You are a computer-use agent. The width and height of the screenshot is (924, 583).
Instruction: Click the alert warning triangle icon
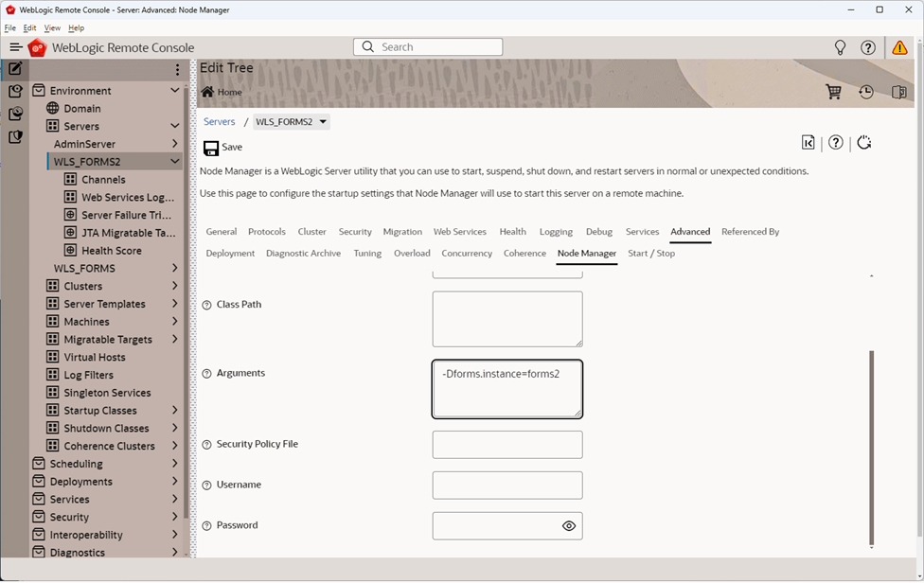(x=899, y=47)
